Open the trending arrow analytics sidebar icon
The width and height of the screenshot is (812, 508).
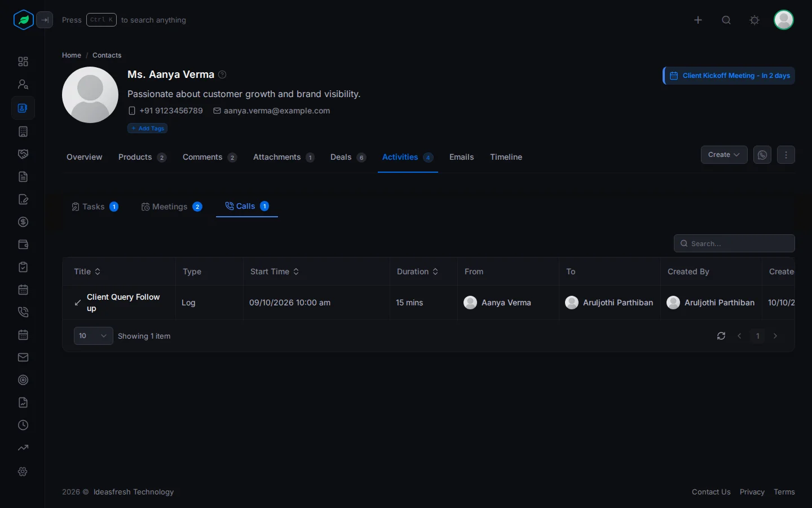point(23,448)
